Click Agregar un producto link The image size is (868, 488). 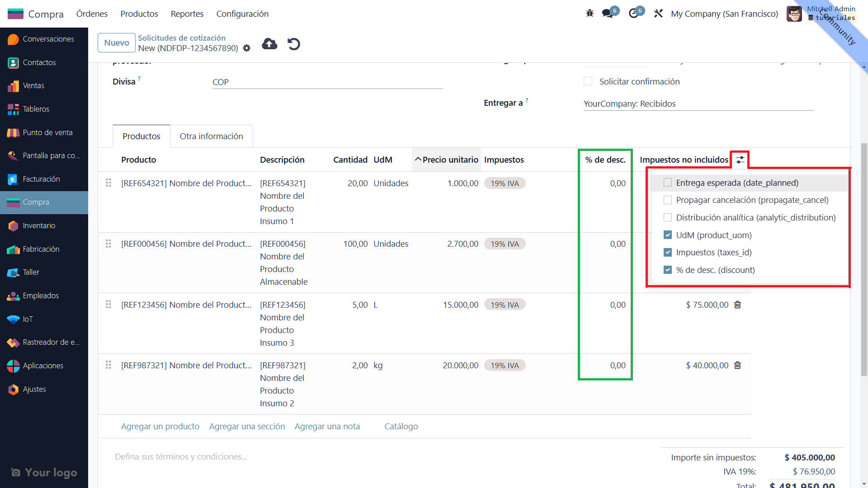point(160,426)
